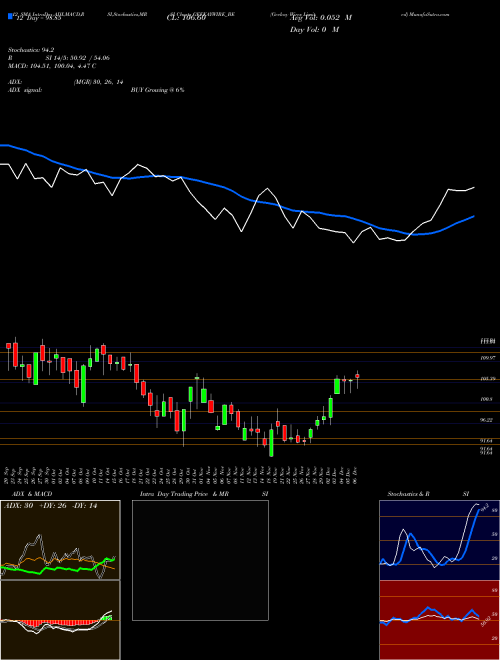Click the 'Intra Day Trading Price & MRSI' title
This screenshot has height=660, width=500.
click(x=204, y=494)
